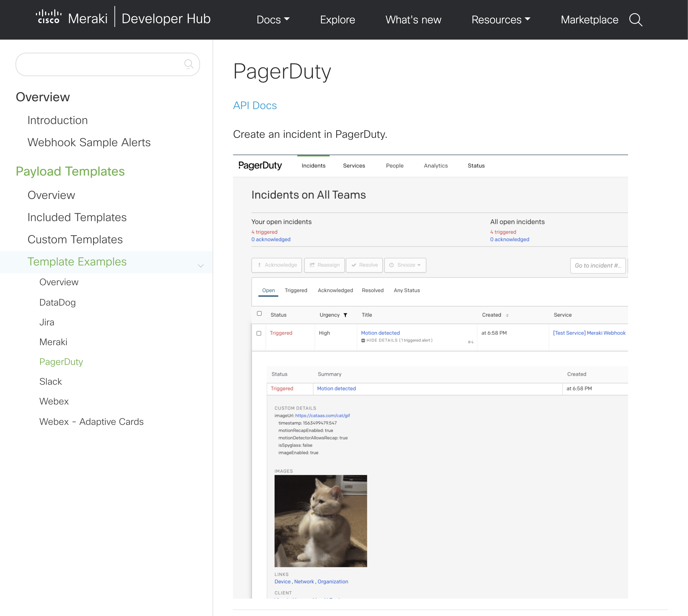Expand the Resources navigation dropdown
This screenshot has height=616, width=688.
[x=501, y=19]
